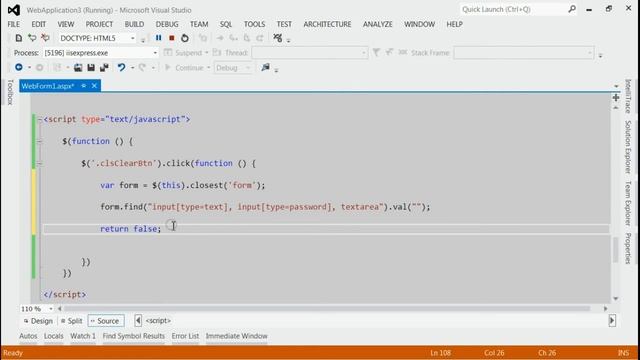This screenshot has width=640, height=360.
Task: Open the Watch 1 tab
Action: pyautogui.click(x=83, y=336)
